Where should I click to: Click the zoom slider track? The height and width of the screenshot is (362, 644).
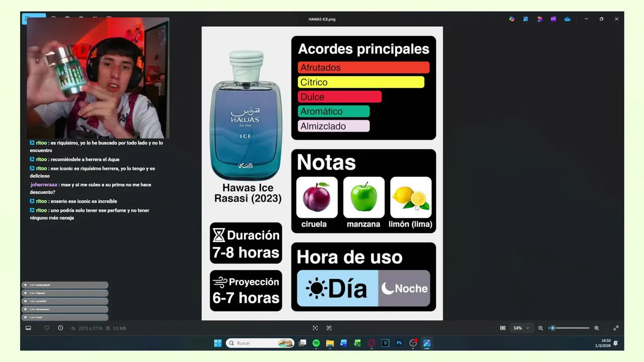(x=570, y=328)
